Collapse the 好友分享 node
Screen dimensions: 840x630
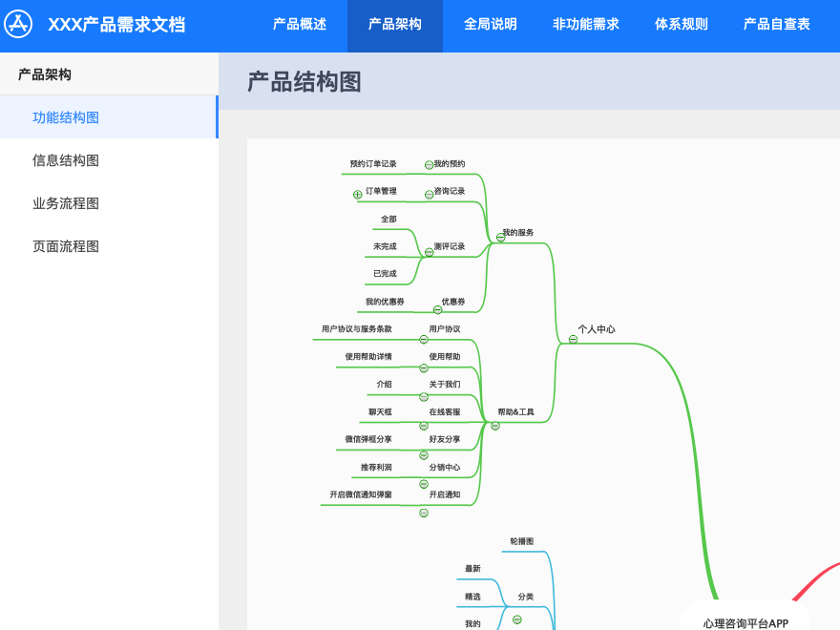423,455
